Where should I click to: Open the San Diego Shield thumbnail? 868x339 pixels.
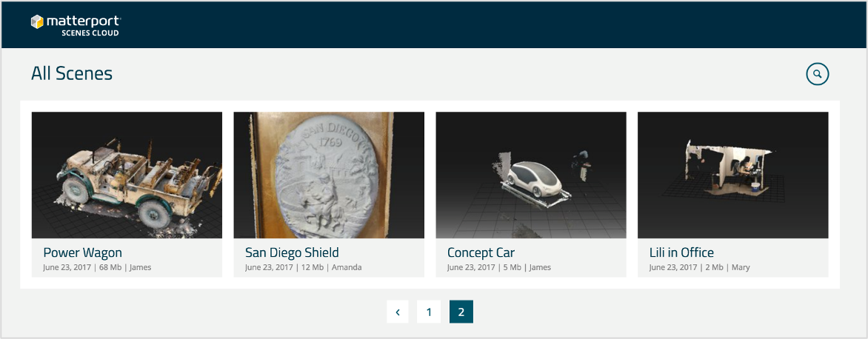pos(329,175)
